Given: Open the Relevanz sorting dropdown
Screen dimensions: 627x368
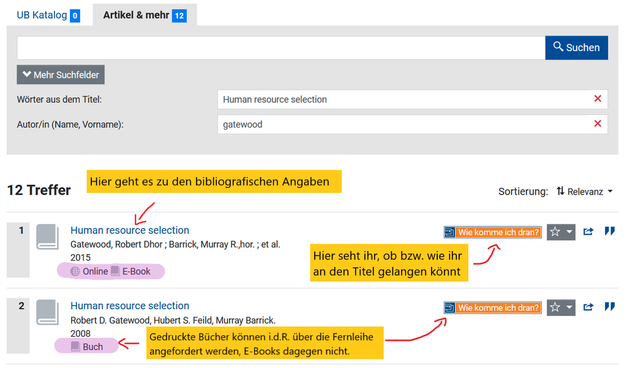Looking at the screenshot, I should pos(584,192).
